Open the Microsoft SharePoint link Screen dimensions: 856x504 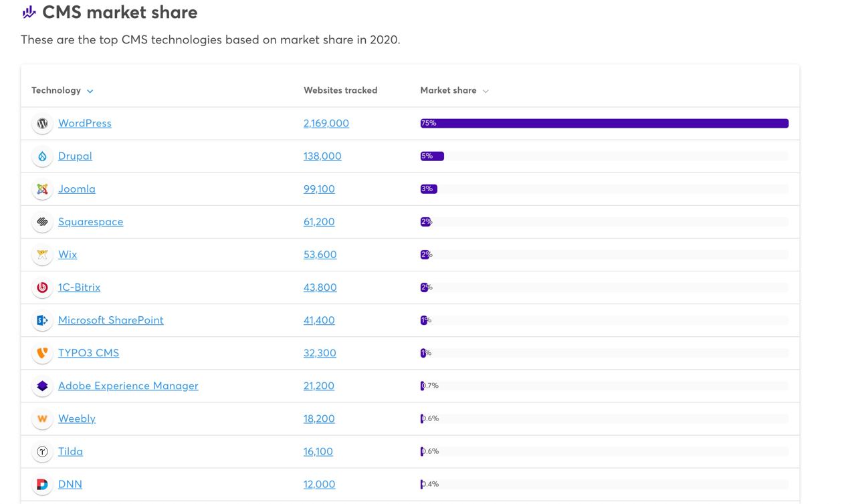(x=111, y=320)
